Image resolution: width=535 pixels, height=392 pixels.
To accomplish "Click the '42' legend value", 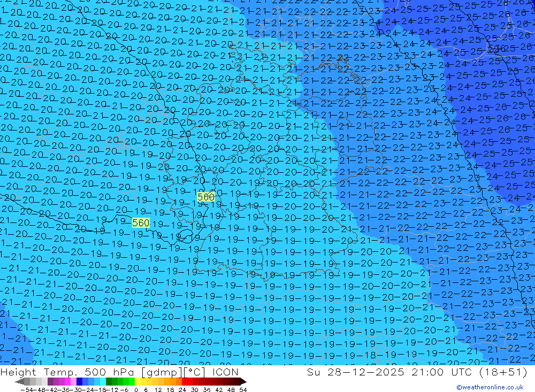I will (219, 390).
